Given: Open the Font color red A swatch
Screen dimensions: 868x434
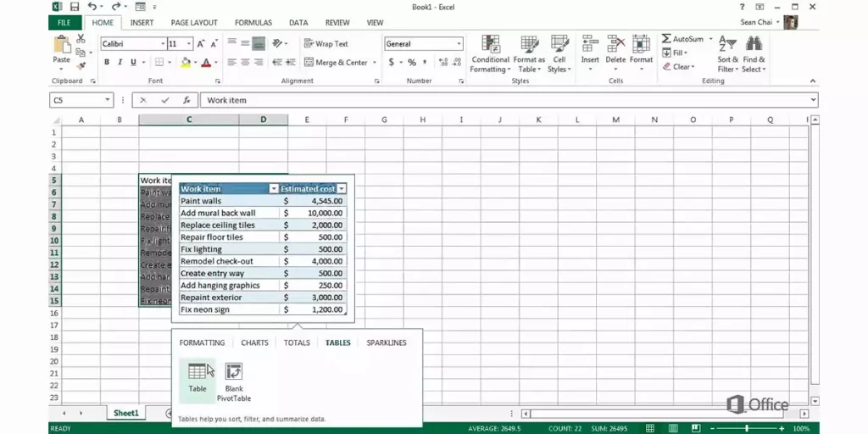Looking at the screenshot, I should click(x=206, y=63).
